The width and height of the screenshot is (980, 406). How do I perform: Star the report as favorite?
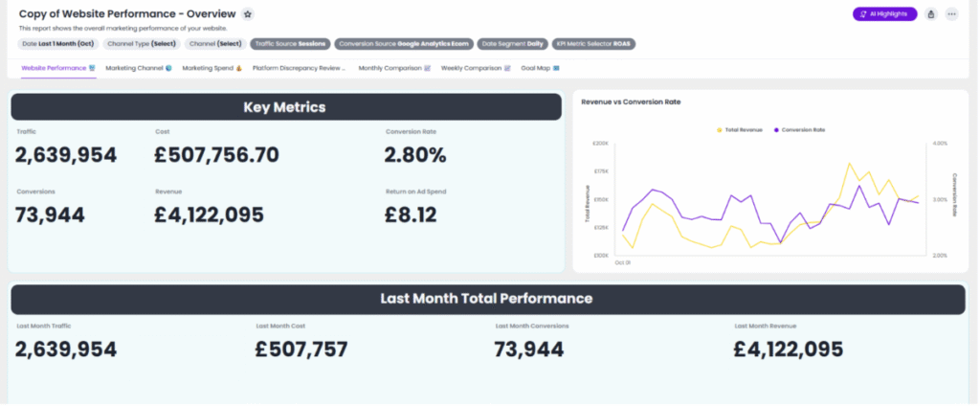pos(248,14)
